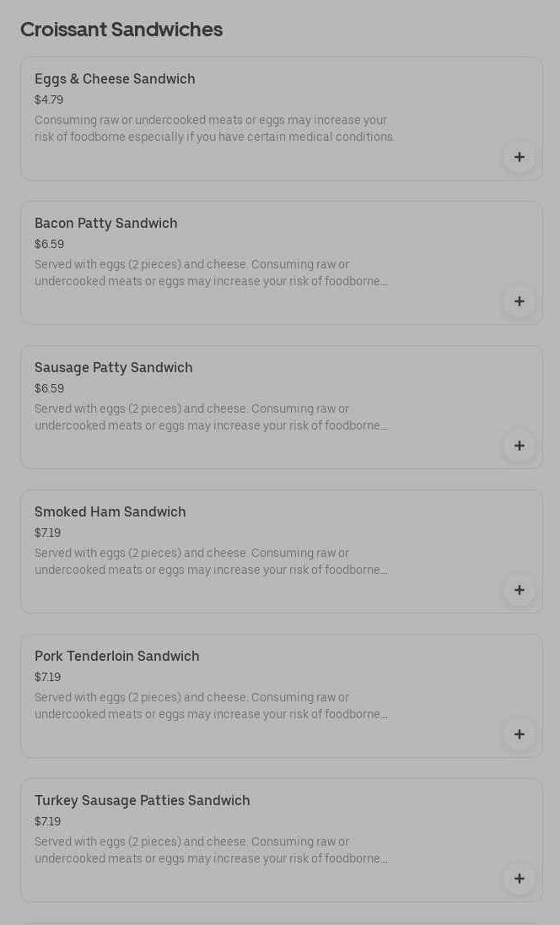The image size is (560, 925).
Task: Add Eggs & Cheese Sandwich with plus icon
Action: (x=520, y=157)
